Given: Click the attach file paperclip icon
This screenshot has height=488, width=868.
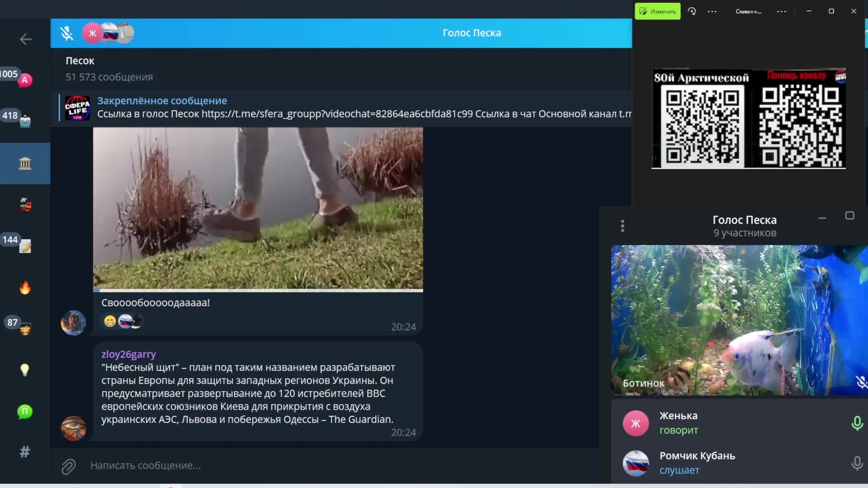Looking at the screenshot, I should pyautogui.click(x=69, y=466).
